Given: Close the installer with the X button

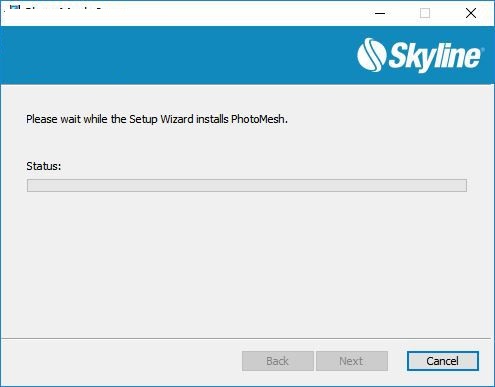Looking at the screenshot, I should [x=471, y=13].
